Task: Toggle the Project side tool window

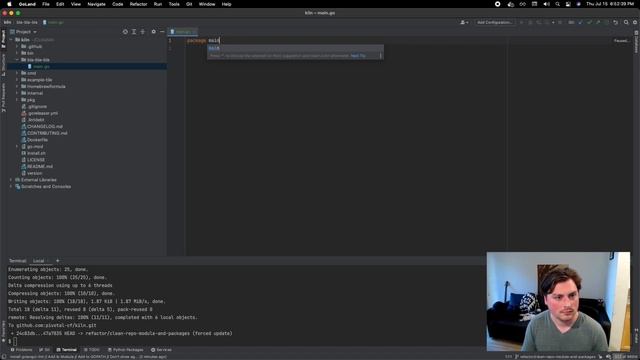Action: [3, 39]
